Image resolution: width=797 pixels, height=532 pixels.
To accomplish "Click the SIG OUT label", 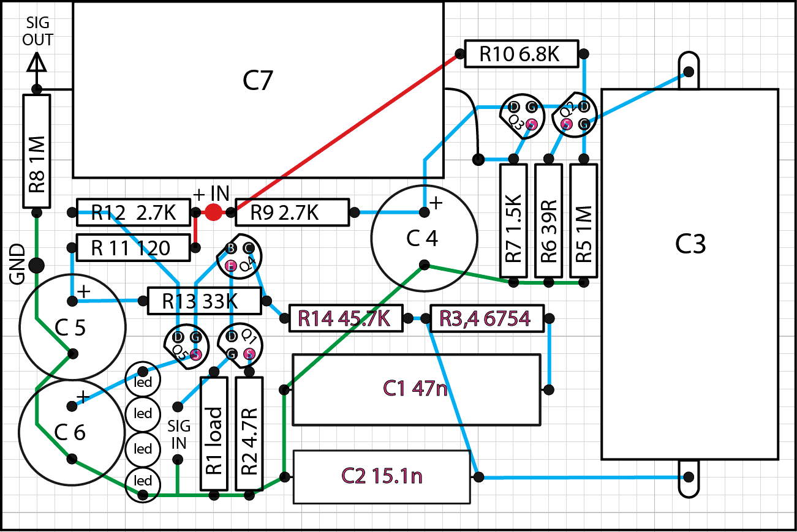I will (x=39, y=32).
